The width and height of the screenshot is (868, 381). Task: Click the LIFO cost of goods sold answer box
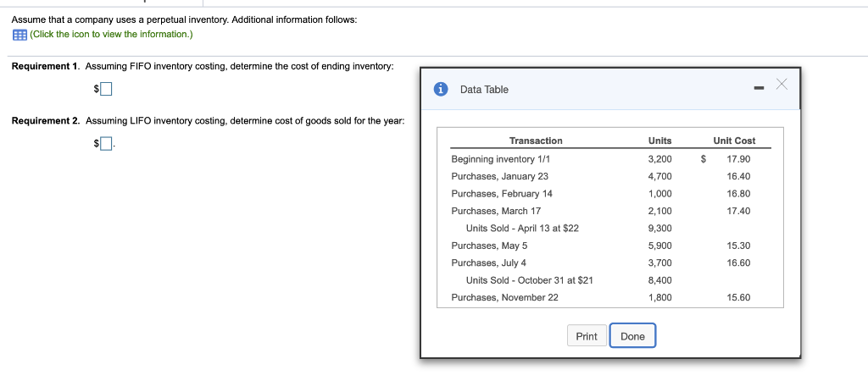[x=106, y=144]
